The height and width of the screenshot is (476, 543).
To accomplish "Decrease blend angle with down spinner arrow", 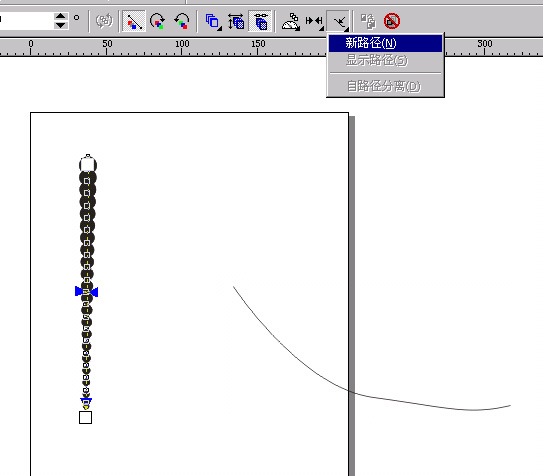I will click(x=61, y=25).
